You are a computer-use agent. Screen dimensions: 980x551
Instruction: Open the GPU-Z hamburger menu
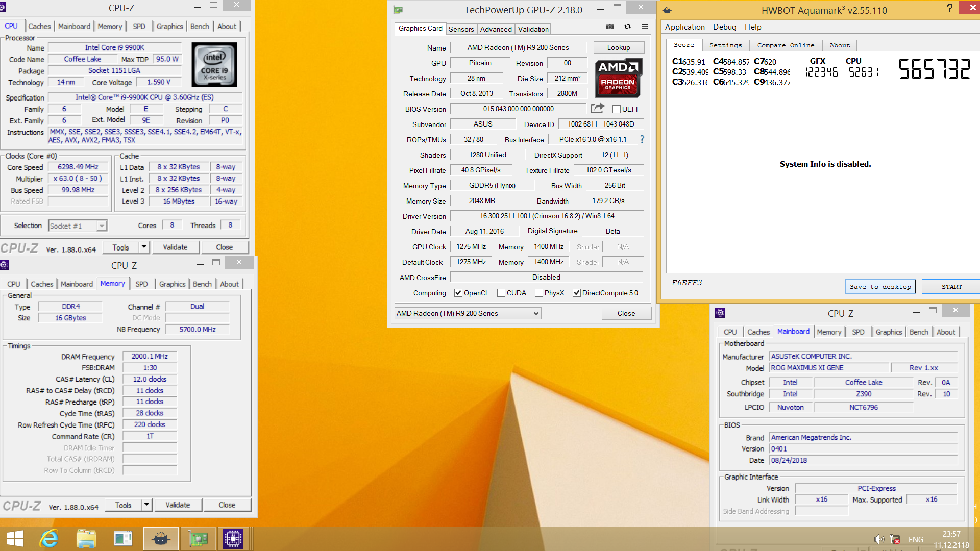(645, 27)
